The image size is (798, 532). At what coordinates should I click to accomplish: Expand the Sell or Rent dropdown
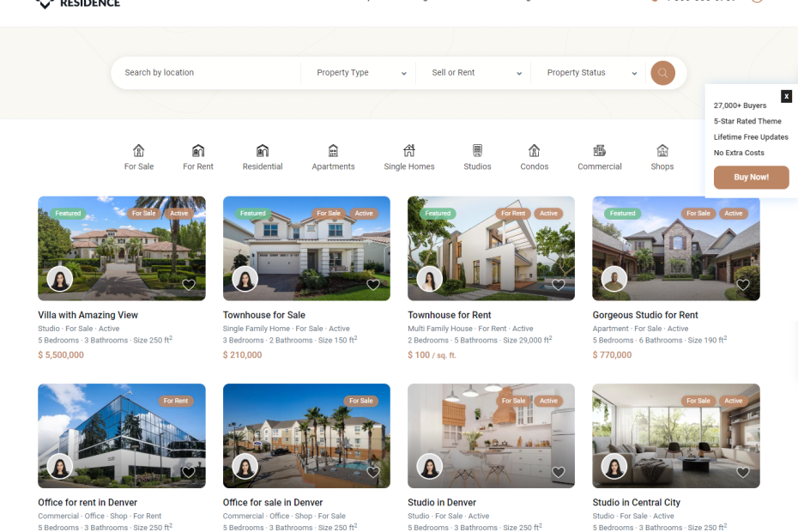pos(476,73)
